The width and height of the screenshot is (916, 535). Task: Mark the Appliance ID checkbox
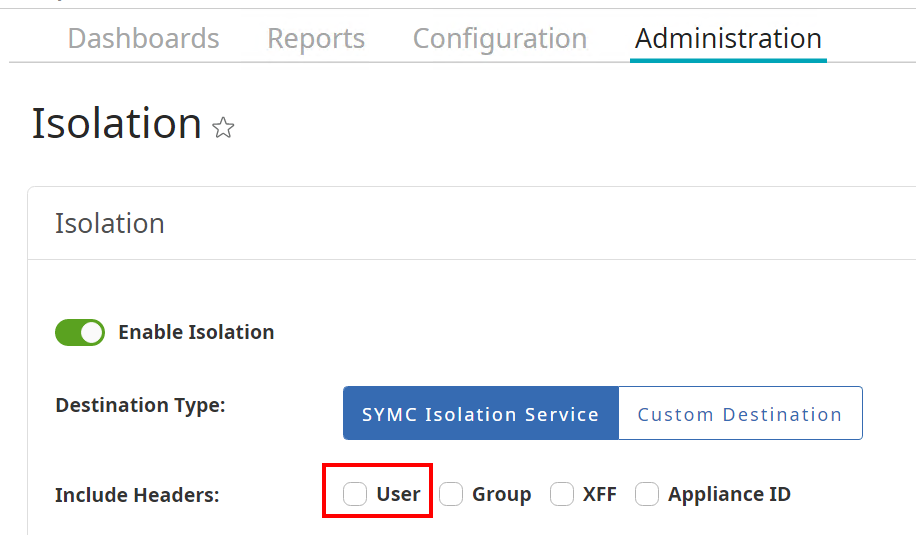tap(647, 494)
